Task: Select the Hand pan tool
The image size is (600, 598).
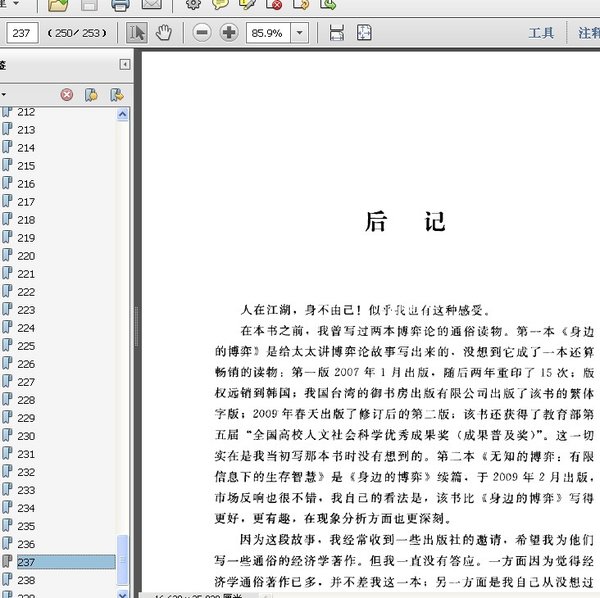Action: (163, 33)
